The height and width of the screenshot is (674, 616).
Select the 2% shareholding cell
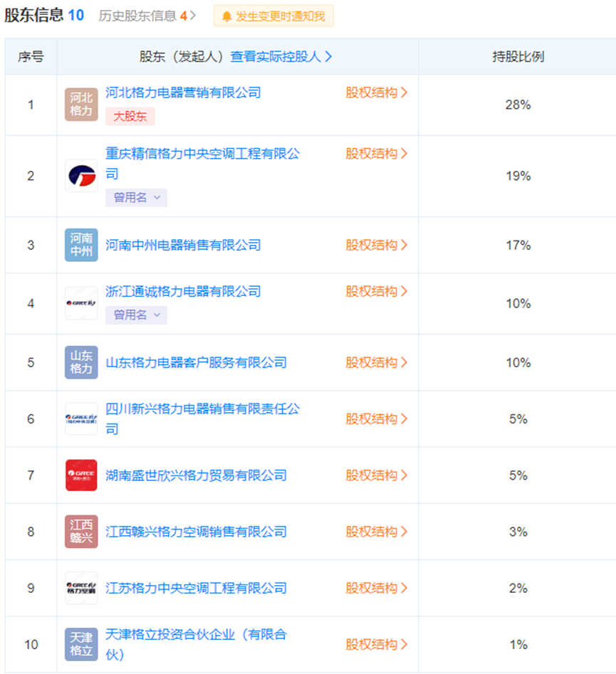pos(518,588)
